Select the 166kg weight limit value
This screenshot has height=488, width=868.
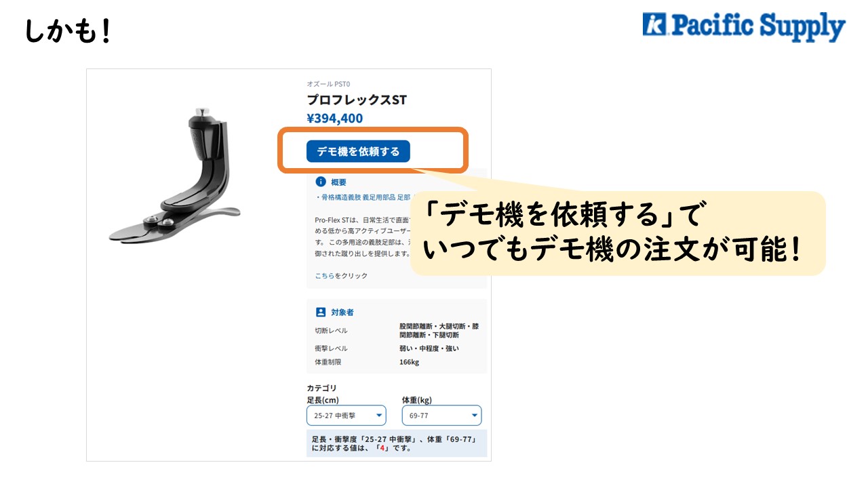pyautogui.click(x=409, y=362)
